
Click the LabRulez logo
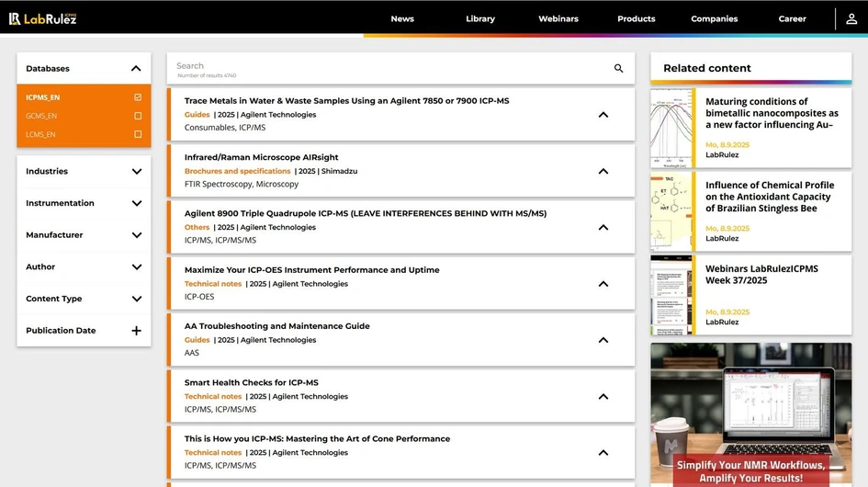point(43,18)
